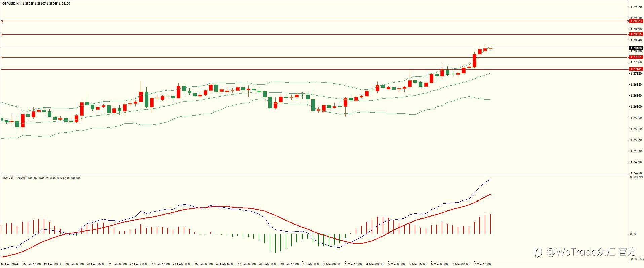Click the WeTrade watermark logo icon
Image resolution: width=644 pixels, height=268 pixels.
click(x=538, y=253)
